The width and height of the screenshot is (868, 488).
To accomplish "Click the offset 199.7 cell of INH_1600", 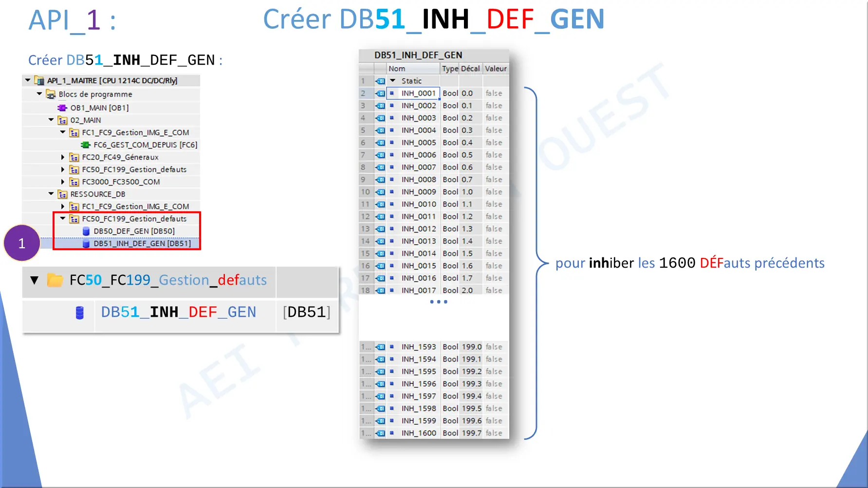I will [x=471, y=433].
